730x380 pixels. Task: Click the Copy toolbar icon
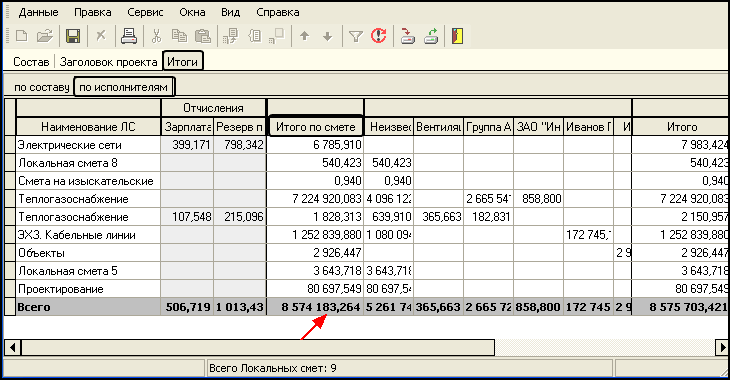[179, 36]
